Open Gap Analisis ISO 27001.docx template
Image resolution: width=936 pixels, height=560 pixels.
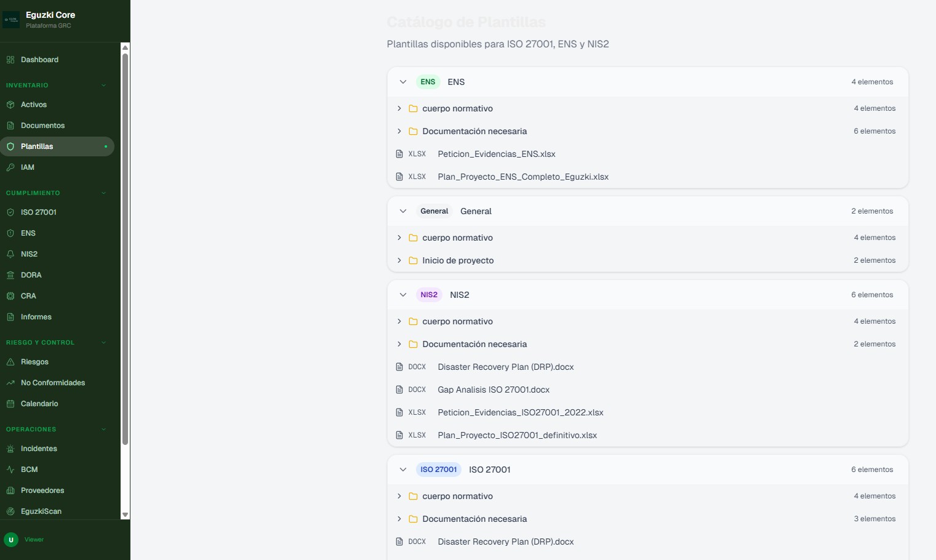(493, 390)
